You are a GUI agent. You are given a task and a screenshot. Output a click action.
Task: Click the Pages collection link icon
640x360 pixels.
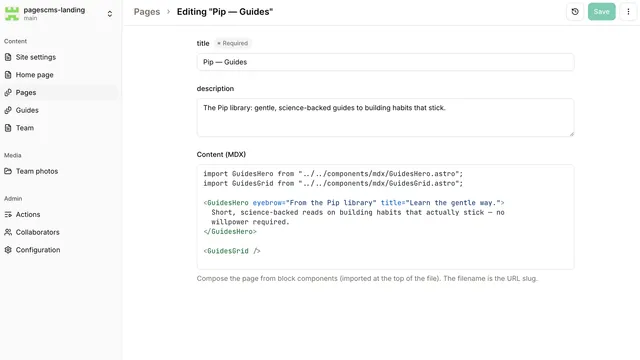tap(8, 93)
